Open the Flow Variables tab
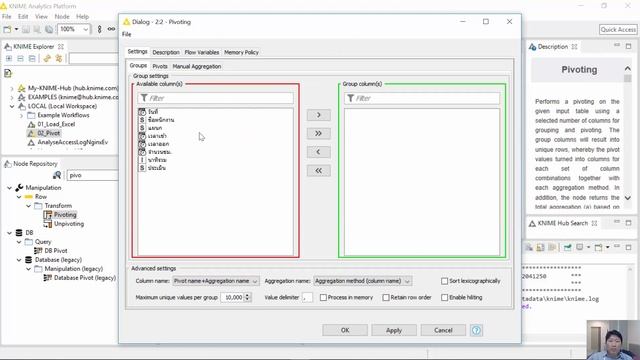The height and width of the screenshot is (360, 640). (202, 52)
